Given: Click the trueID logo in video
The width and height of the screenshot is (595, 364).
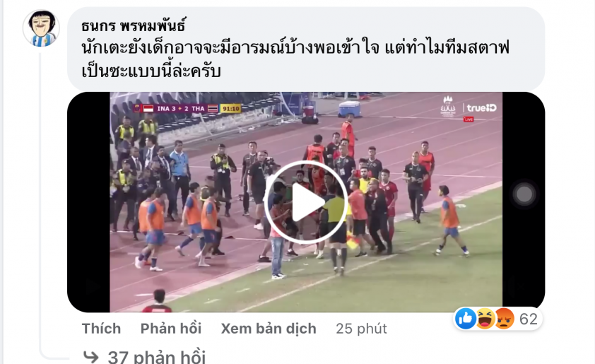Looking at the screenshot, I should (x=481, y=108).
